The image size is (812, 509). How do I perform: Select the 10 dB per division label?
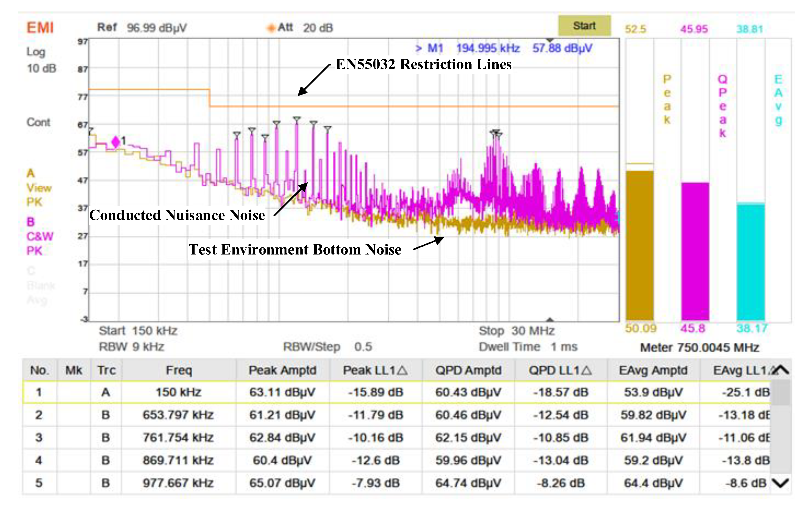tap(41, 68)
